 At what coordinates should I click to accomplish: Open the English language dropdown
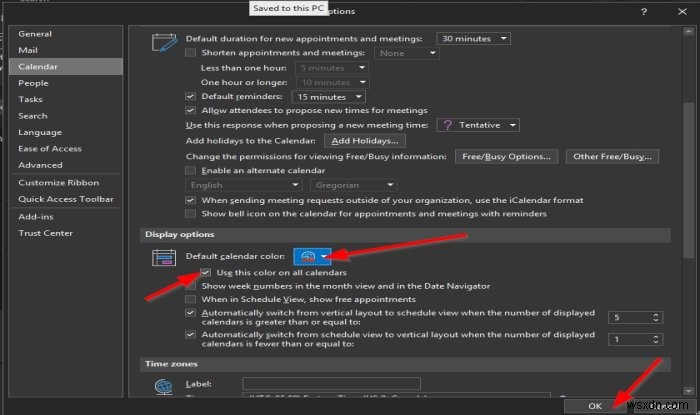pos(244,185)
